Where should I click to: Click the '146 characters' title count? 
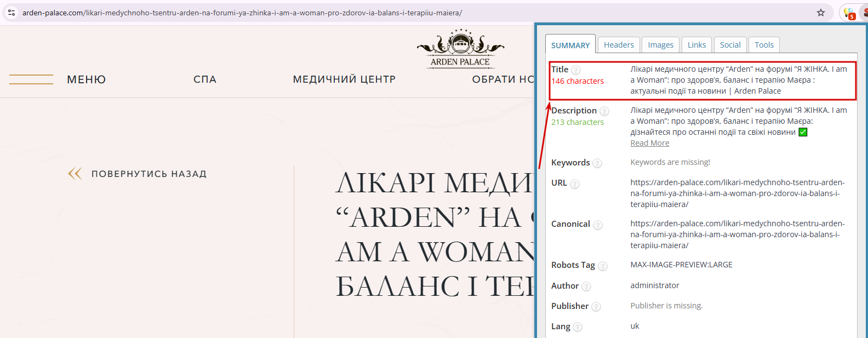pos(578,81)
